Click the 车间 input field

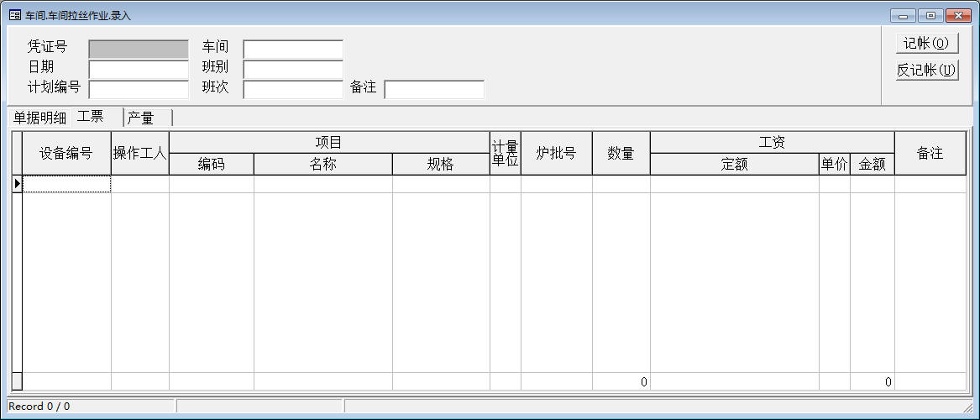coord(293,50)
